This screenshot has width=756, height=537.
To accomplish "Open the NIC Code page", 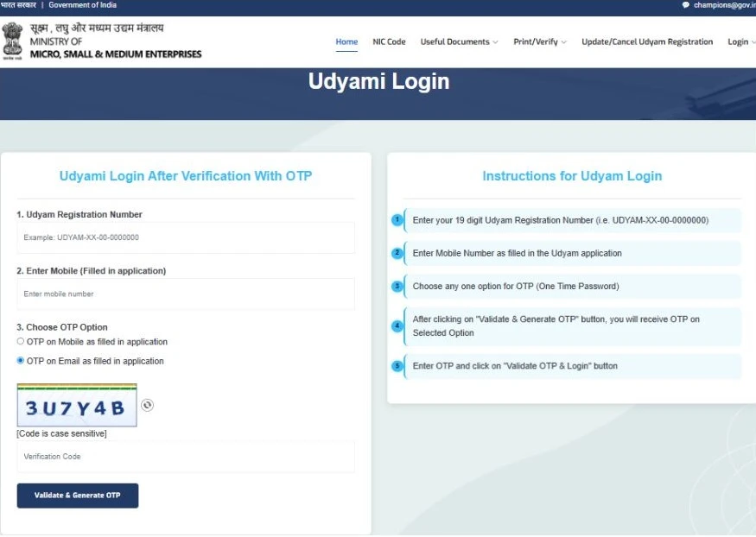I will [389, 42].
